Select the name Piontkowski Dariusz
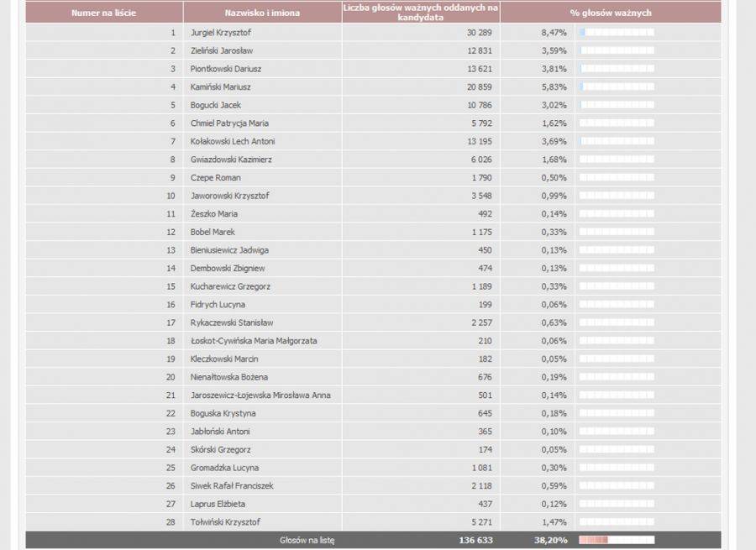 click(x=226, y=69)
